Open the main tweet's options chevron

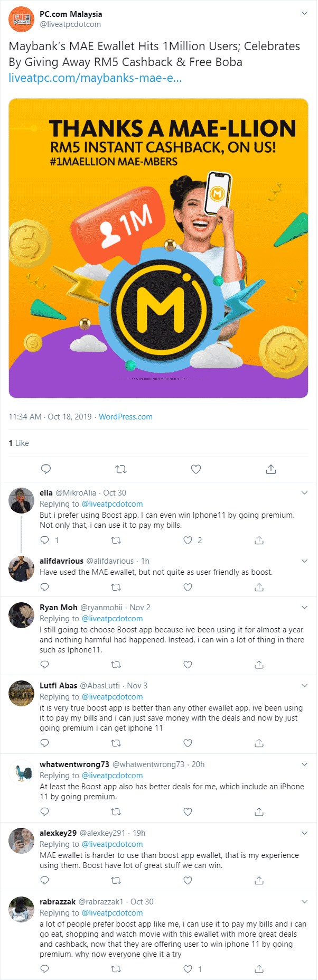pos(304,13)
